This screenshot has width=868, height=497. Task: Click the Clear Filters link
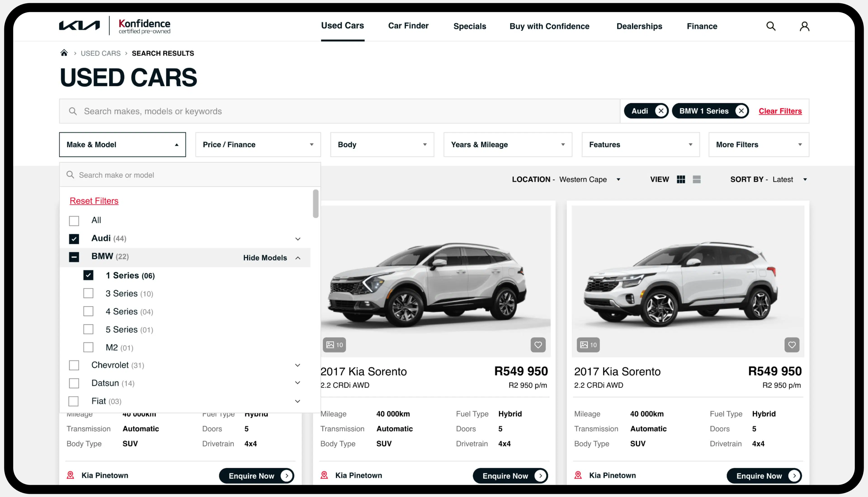[x=780, y=111]
